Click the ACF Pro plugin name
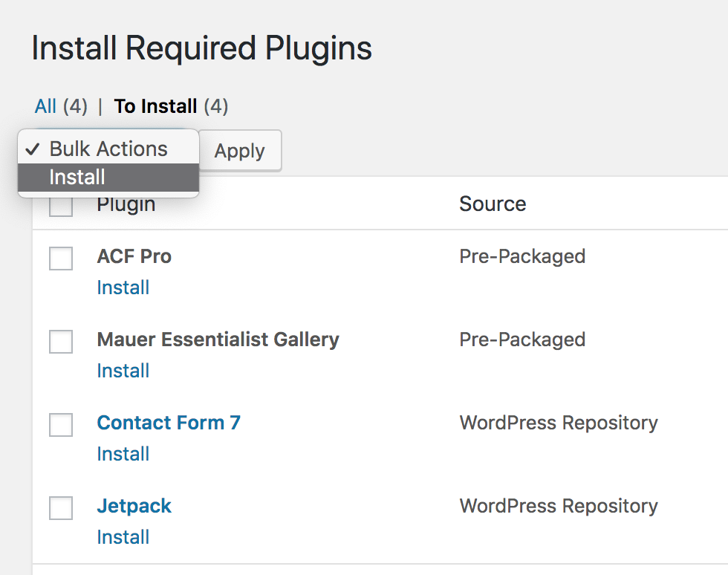 134,256
